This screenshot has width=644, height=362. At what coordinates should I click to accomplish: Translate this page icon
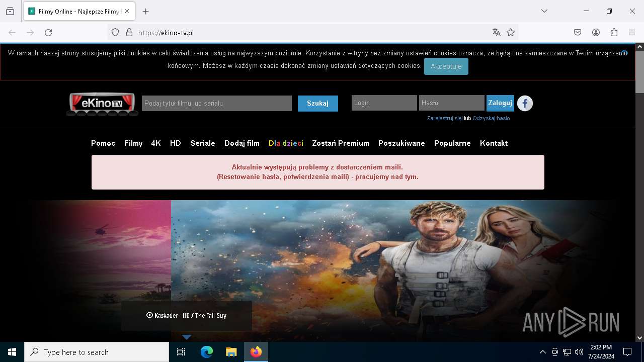(497, 32)
